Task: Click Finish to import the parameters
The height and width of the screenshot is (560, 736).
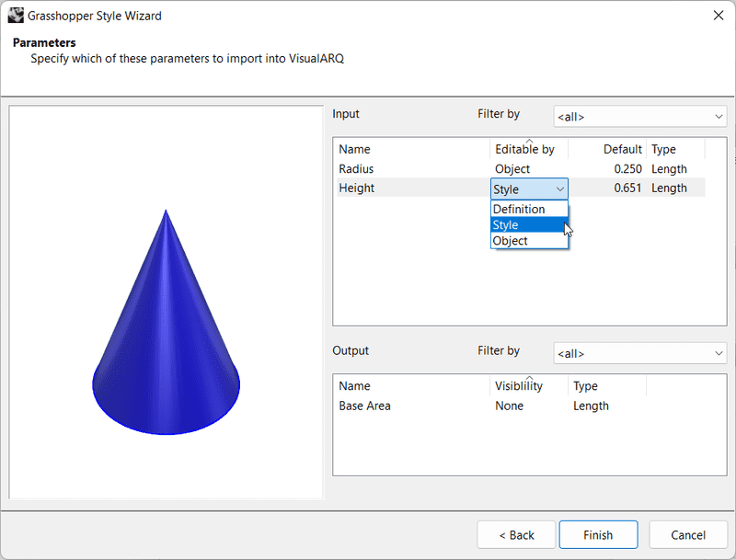Action: click(598, 534)
